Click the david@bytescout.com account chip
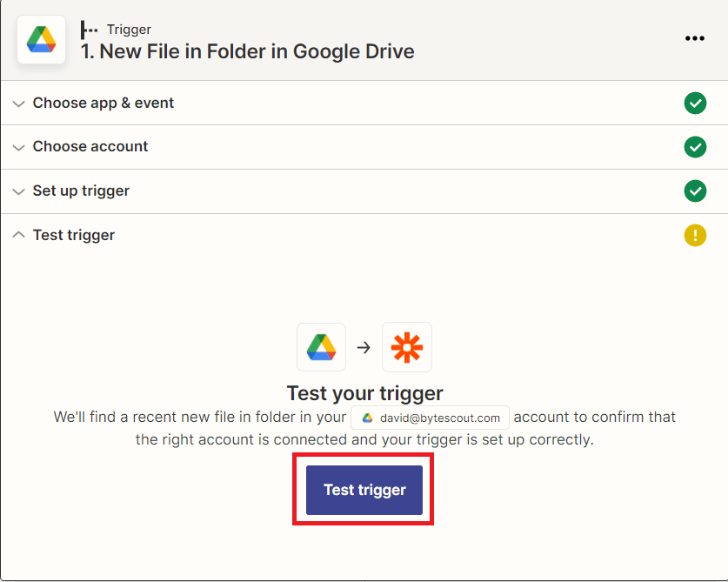 point(430,418)
